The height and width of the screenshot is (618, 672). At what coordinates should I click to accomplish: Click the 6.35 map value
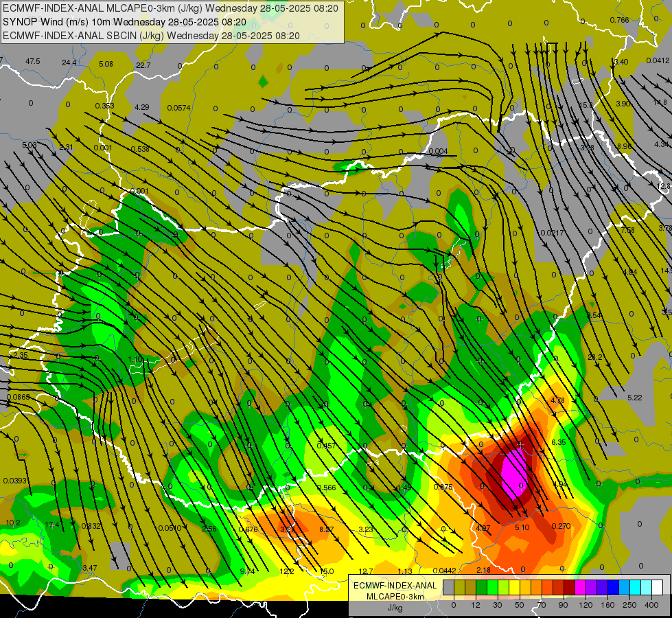click(x=559, y=442)
